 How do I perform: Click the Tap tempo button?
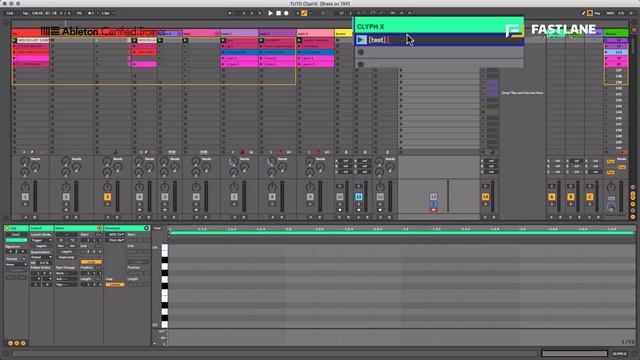[x=25, y=13]
